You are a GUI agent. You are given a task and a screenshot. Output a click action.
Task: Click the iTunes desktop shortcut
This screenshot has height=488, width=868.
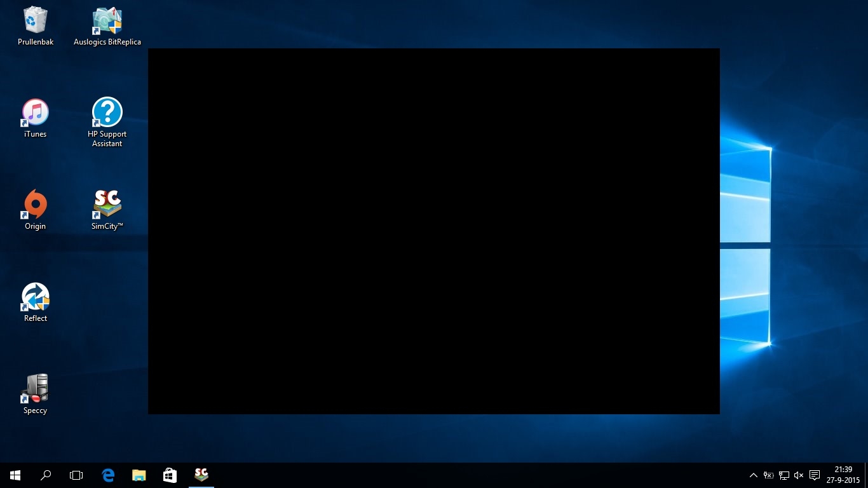pyautogui.click(x=36, y=113)
